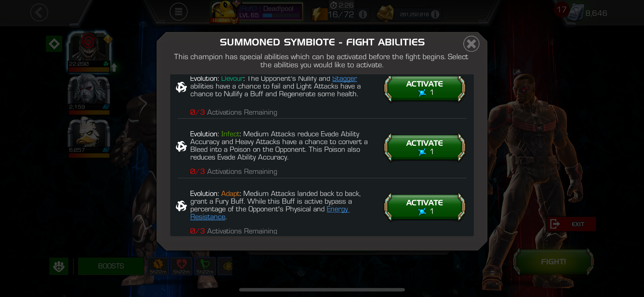Image resolution: width=644 pixels, height=297 pixels.
Task: Exit the fight with the EXIT button
Action: (x=571, y=224)
